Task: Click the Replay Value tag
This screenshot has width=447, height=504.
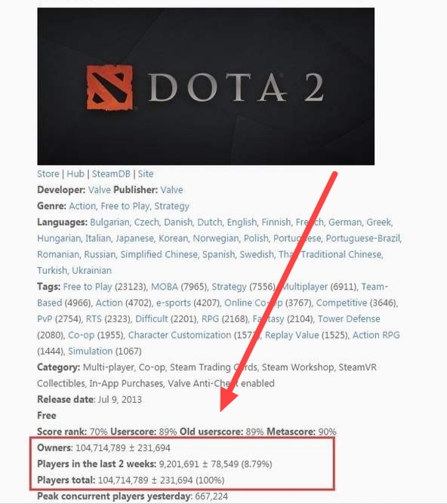Action: 292,334
